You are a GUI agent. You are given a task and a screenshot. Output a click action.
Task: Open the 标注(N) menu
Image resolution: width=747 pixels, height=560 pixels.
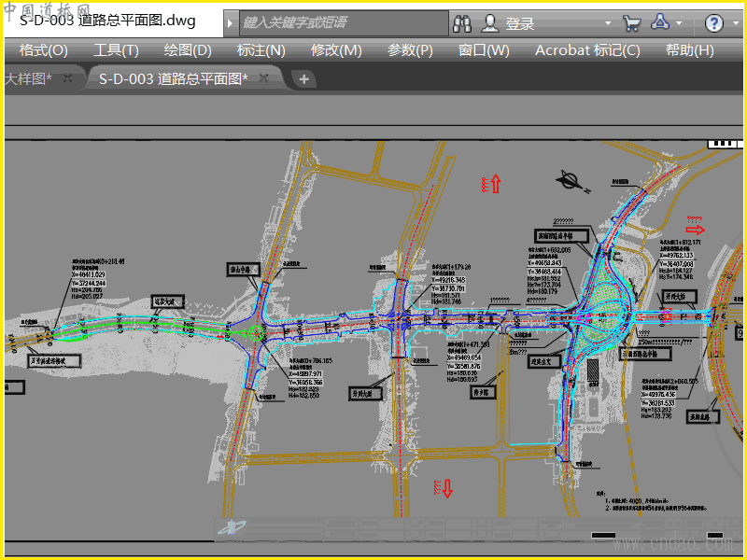tap(261, 50)
